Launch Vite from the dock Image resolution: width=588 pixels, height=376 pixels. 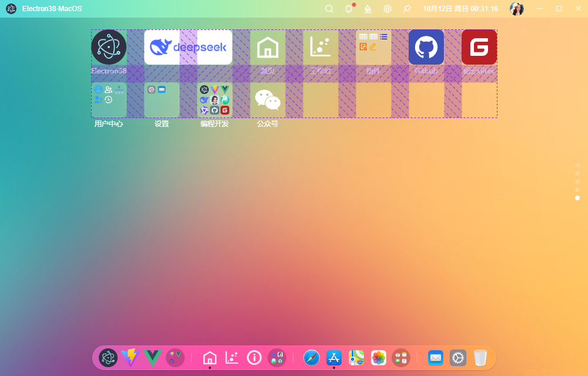coord(131,358)
